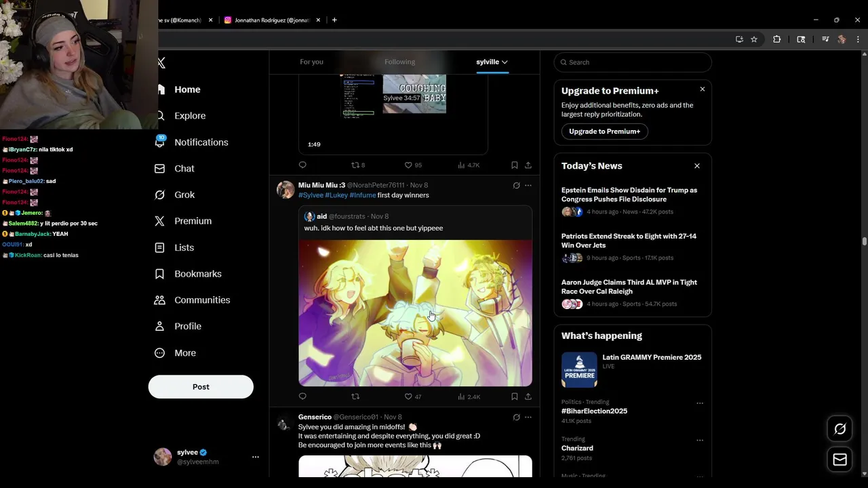This screenshot has height=488, width=868.
Task: Open Bookmarks in the sidebar
Action: (x=188, y=274)
